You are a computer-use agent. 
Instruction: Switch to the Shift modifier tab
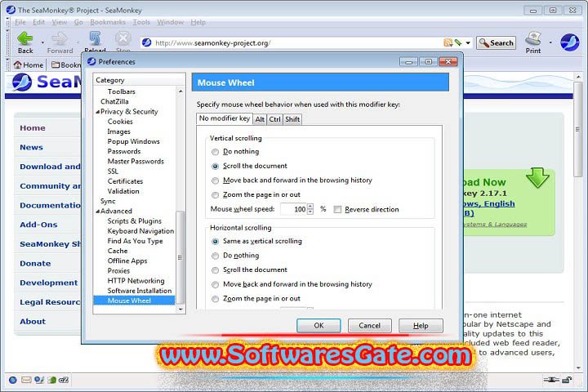292,119
